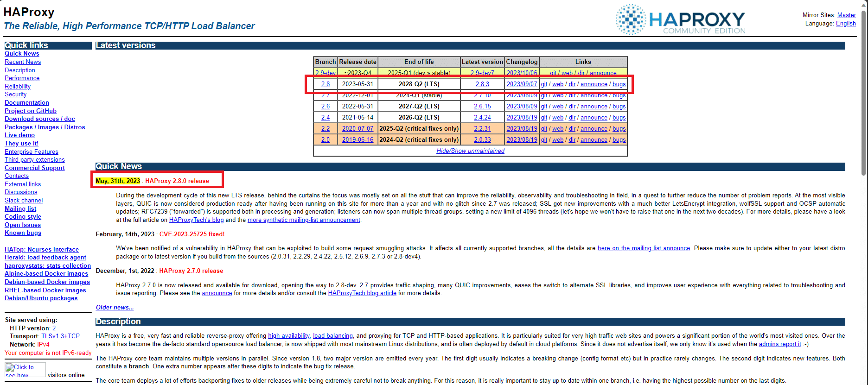The height and width of the screenshot is (385, 868).
Task: Go to Recent News link
Action: click(x=23, y=62)
